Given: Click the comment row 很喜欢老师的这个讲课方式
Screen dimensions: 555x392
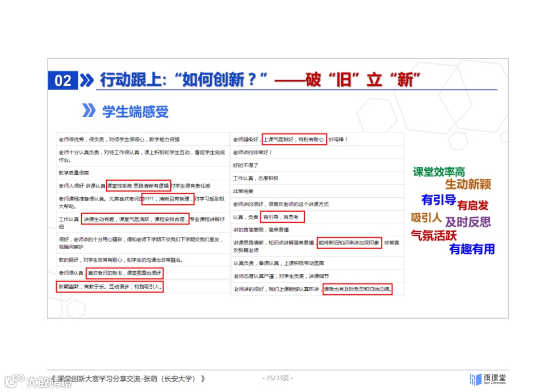Looking at the screenshot, I should 318,204.
